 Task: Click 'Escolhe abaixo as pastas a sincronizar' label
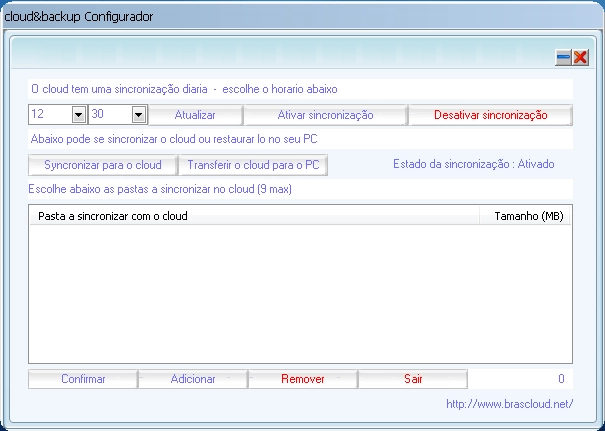[x=160, y=189]
